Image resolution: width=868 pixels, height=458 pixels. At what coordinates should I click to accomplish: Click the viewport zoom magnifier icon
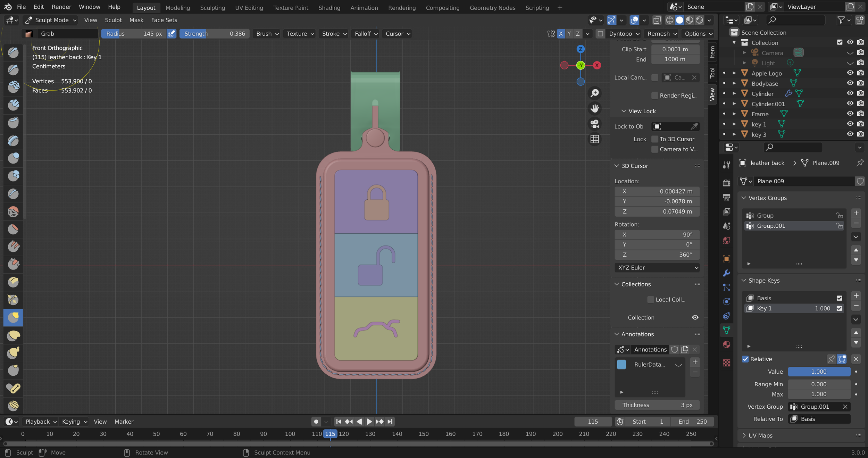point(595,93)
